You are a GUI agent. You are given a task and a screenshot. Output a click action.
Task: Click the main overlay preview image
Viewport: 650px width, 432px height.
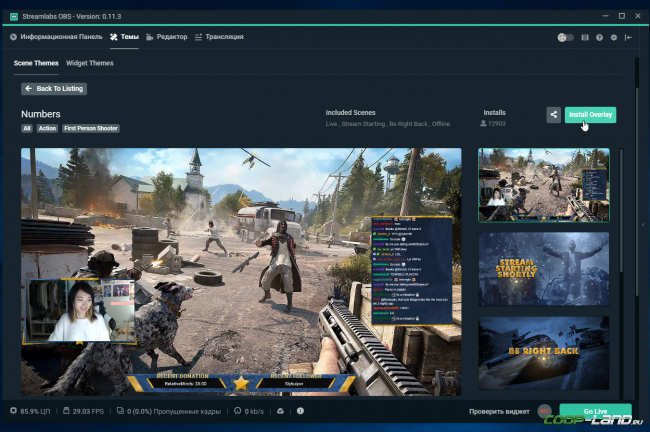point(241,272)
